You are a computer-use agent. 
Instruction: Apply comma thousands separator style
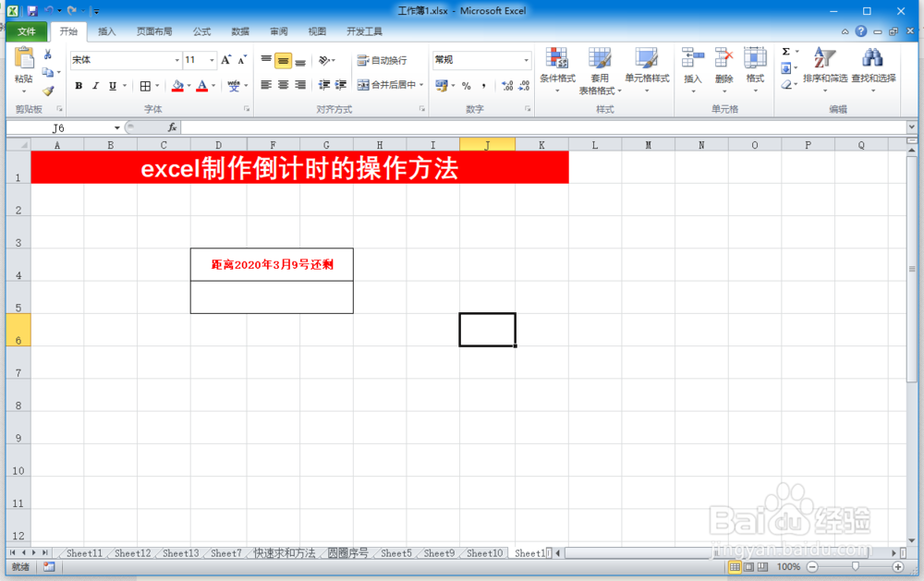(x=484, y=86)
